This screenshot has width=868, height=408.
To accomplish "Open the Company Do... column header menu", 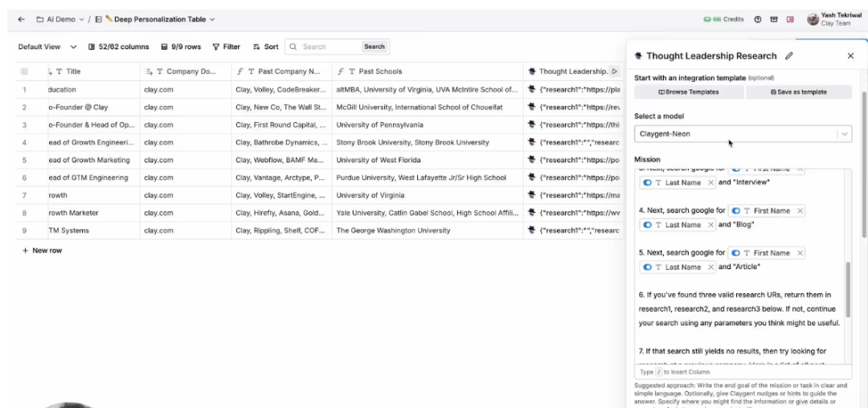I will point(186,71).
